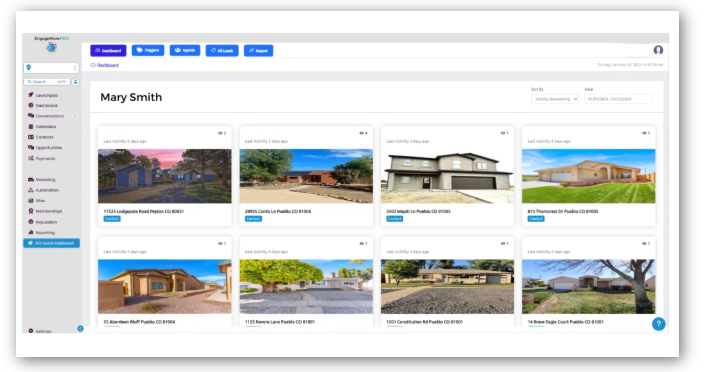The image size is (705, 372).
Task: Open the 1201 Constitution Rd property photo
Action: [447, 287]
